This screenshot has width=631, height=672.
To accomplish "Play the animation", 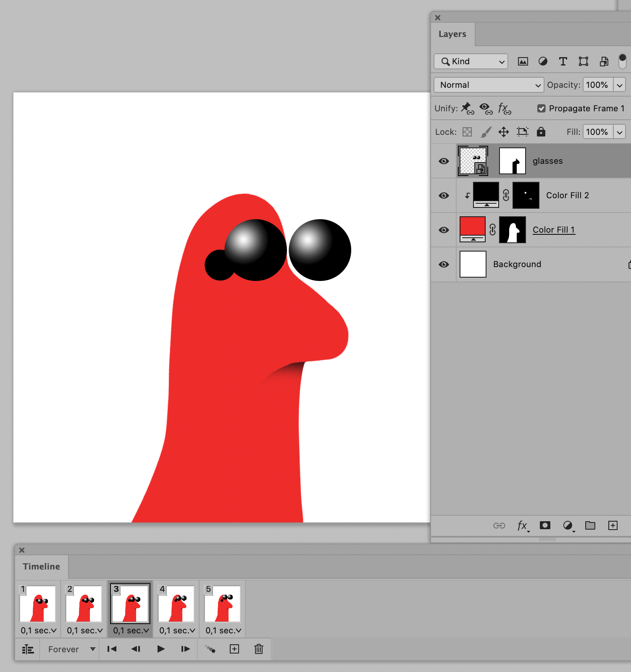I will point(160,649).
